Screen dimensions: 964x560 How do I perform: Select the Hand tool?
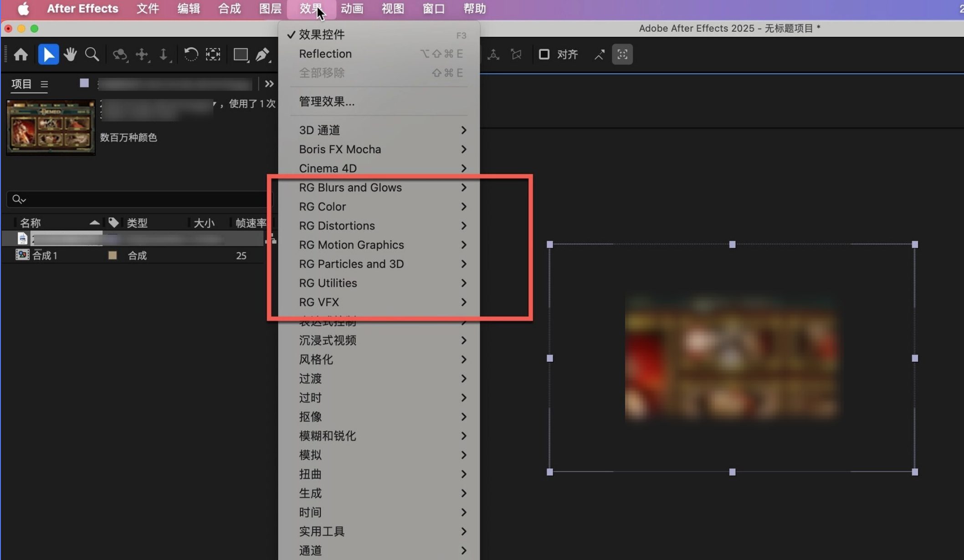tap(70, 55)
